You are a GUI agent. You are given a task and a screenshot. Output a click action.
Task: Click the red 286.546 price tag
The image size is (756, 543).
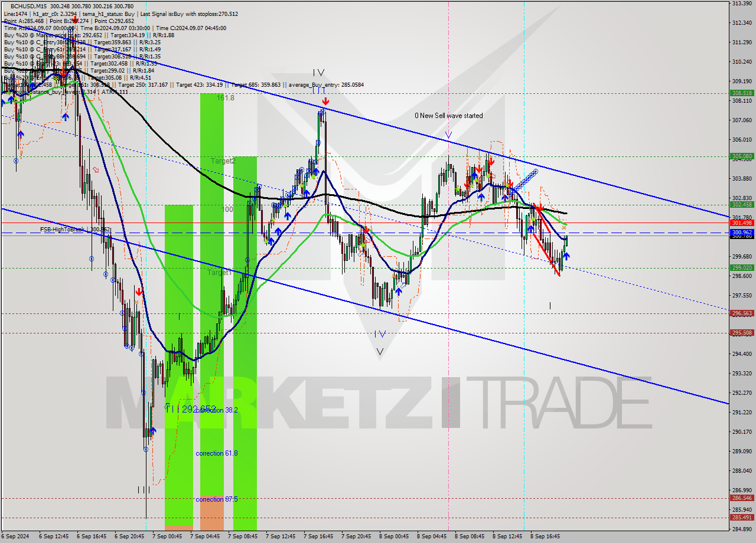(742, 498)
